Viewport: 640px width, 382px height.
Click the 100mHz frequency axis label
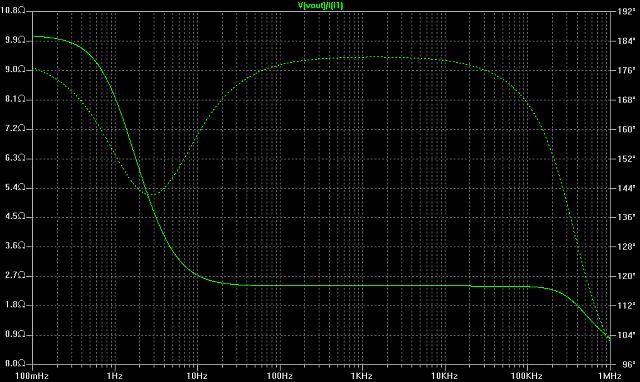tap(32, 376)
